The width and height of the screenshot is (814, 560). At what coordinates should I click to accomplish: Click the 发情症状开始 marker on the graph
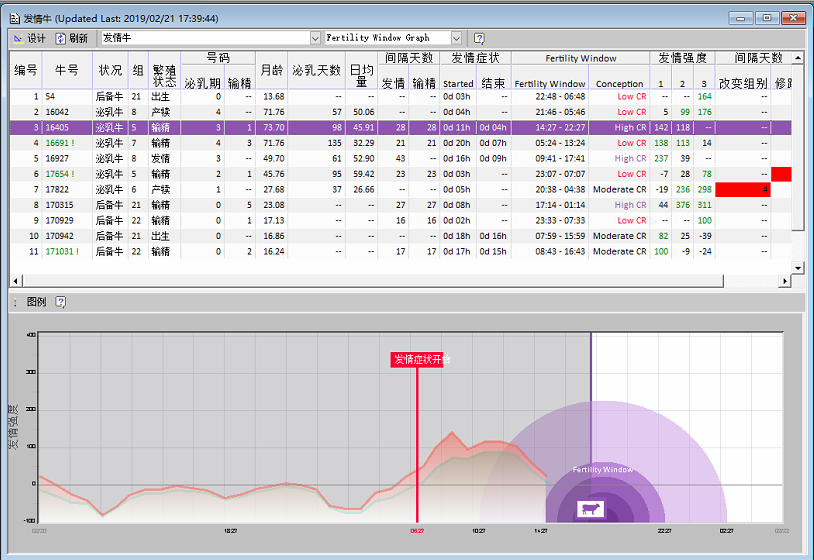(417, 359)
